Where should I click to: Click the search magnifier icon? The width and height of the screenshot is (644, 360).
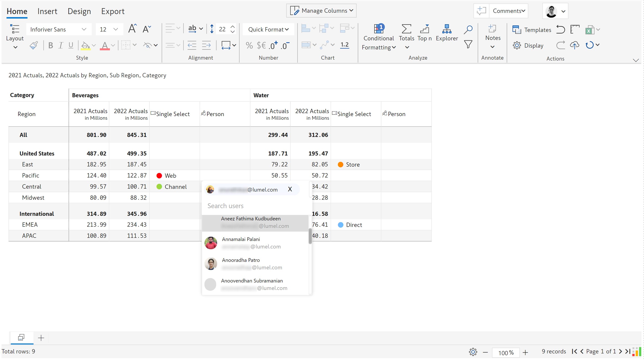tap(468, 29)
